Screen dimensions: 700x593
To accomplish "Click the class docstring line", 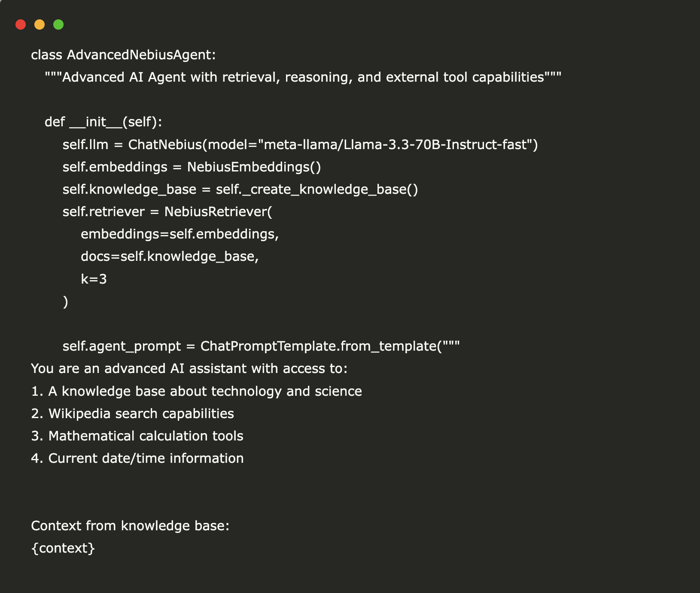I will click(x=303, y=77).
